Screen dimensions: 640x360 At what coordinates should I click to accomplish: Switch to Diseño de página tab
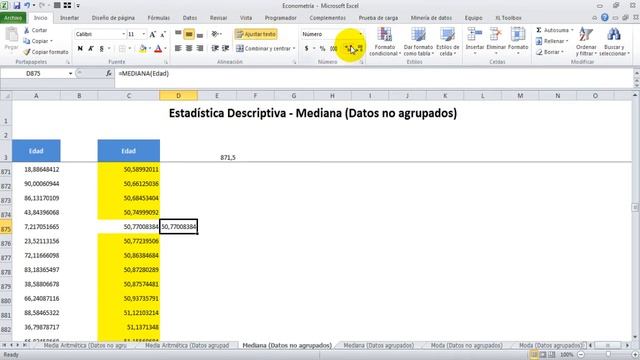point(113,18)
